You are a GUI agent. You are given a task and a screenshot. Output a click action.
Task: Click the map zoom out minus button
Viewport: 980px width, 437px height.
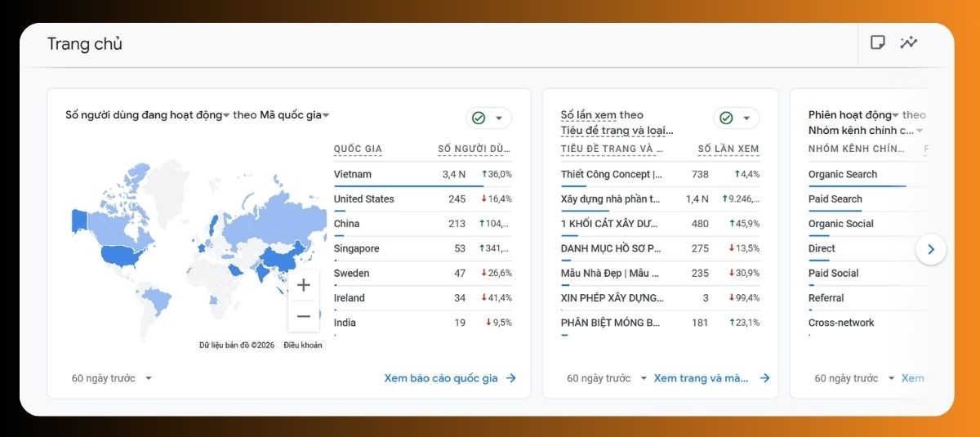(304, 316)
